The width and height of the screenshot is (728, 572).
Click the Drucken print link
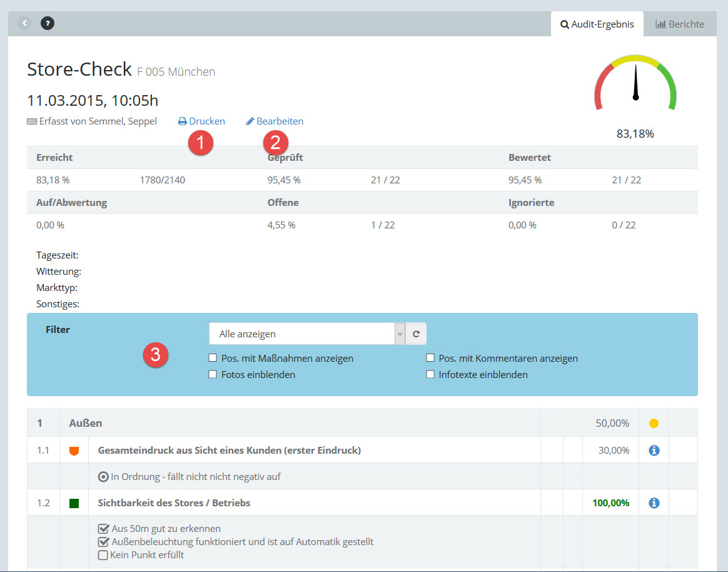point(201,121)
